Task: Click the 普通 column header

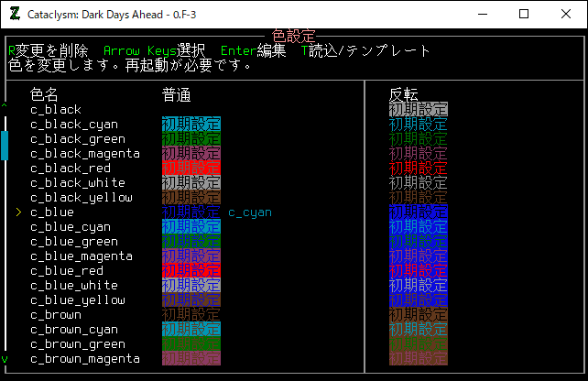Action: tap(176, 94)
